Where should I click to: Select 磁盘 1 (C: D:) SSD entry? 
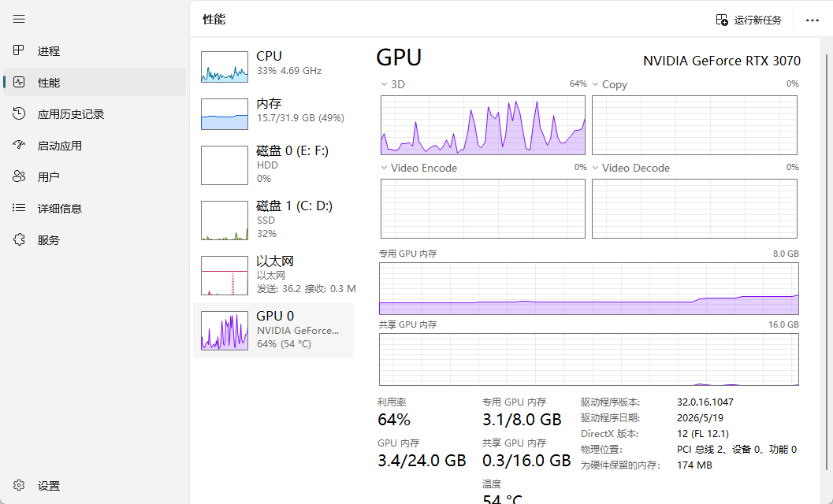pos(273,220)
